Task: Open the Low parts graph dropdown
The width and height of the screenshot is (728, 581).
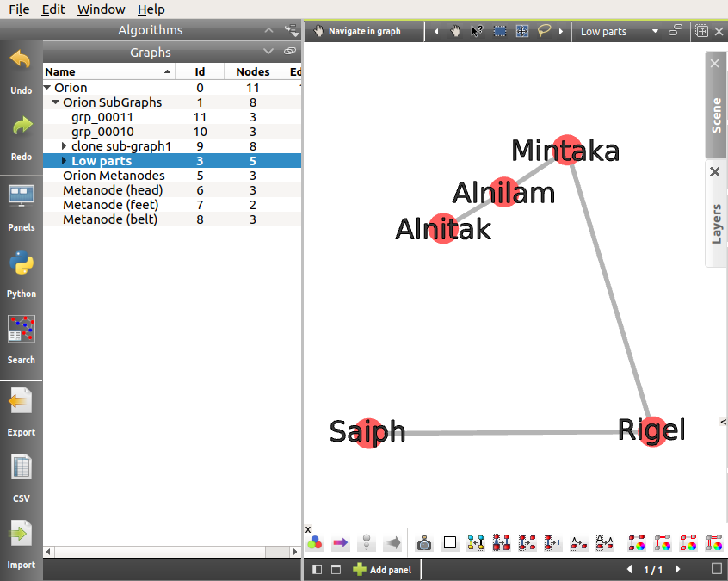Action: [x=655, y=31]
